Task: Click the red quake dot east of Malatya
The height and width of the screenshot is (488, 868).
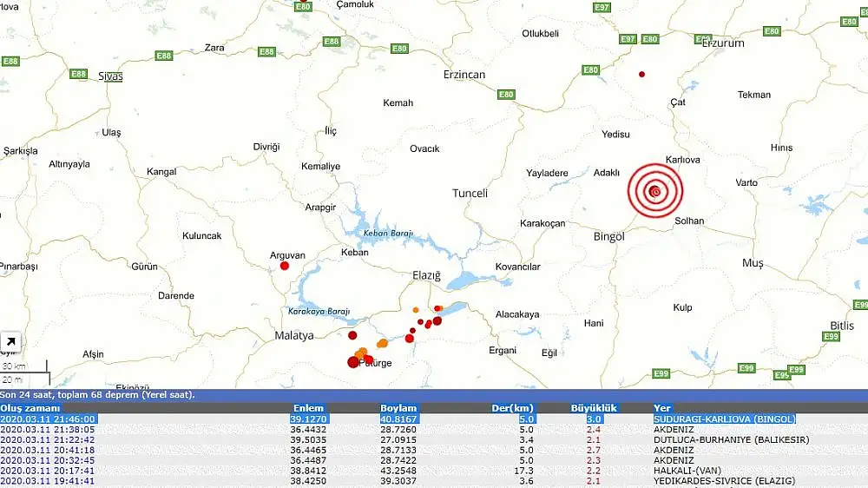Action: coord(352,335)
